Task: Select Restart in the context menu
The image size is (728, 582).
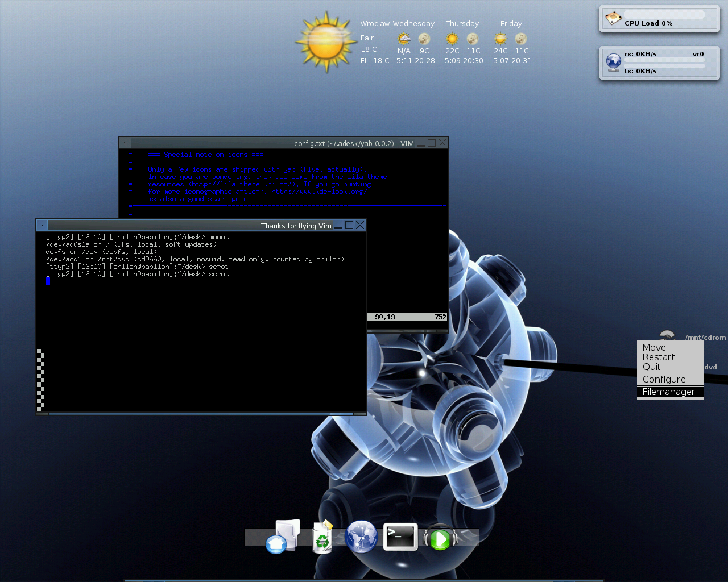Action: (x=658, y=357)
